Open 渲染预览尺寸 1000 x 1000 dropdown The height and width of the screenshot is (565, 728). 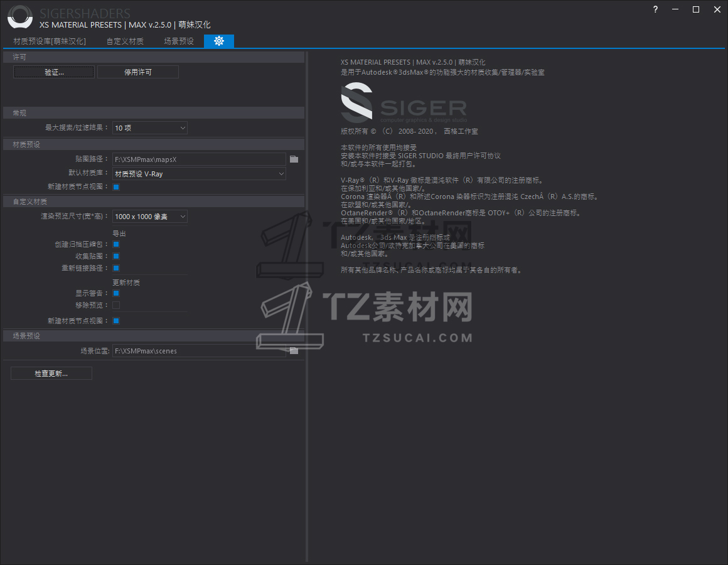tap(150, 217)
